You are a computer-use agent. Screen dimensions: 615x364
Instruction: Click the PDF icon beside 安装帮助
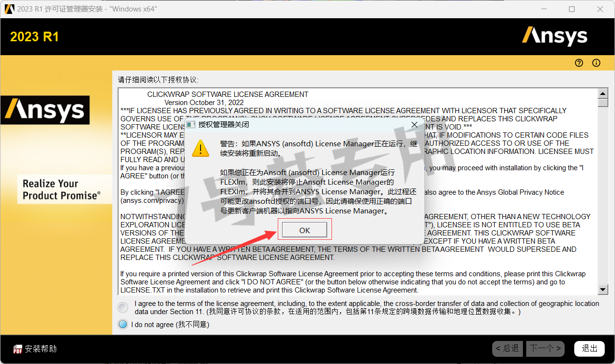click(18, 349)
